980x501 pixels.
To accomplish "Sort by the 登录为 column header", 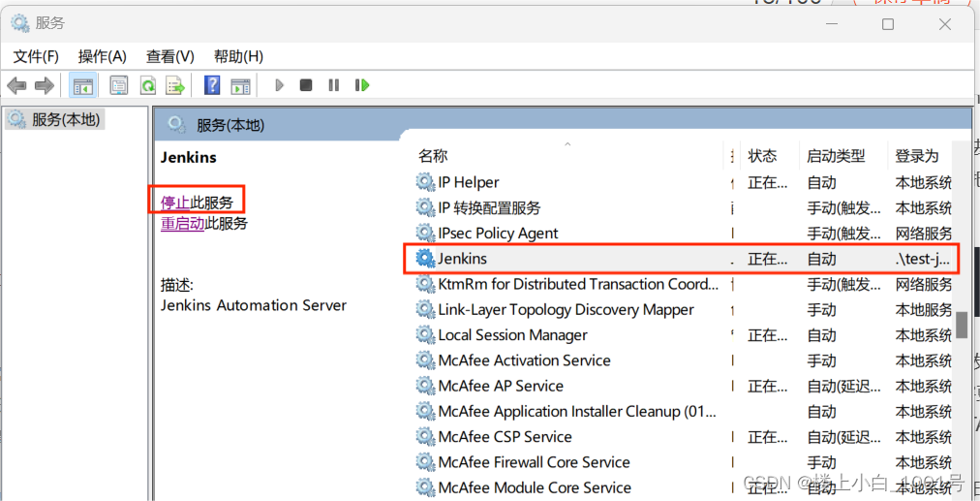I will [x=917, y=156].
